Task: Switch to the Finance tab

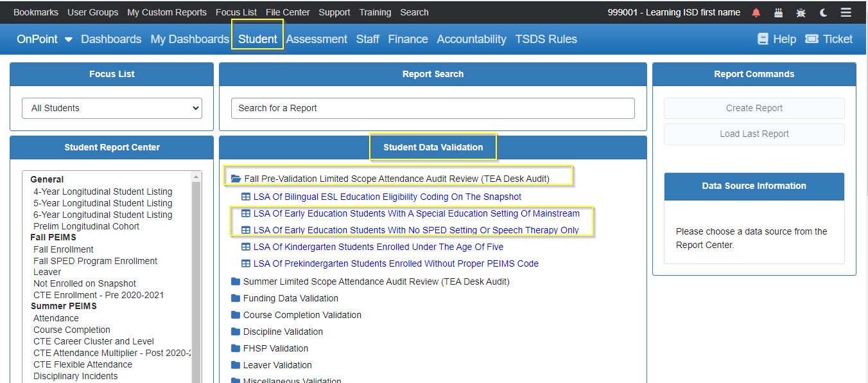Action: [408, 39]
